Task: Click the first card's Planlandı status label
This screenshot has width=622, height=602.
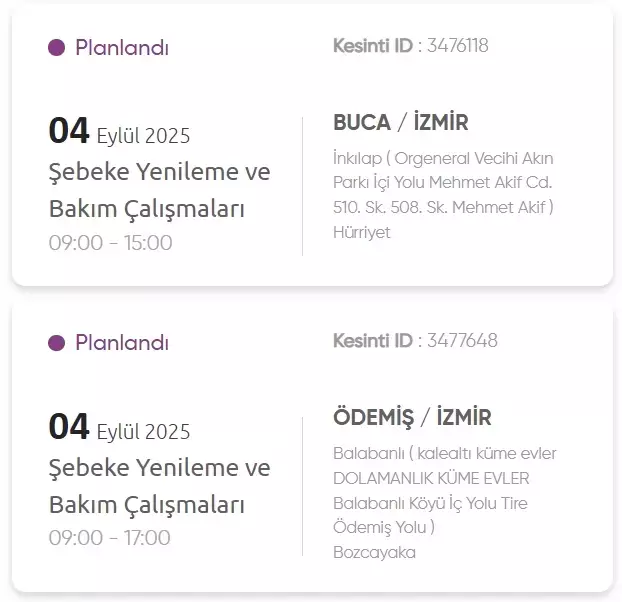Action: pos(122,47)
